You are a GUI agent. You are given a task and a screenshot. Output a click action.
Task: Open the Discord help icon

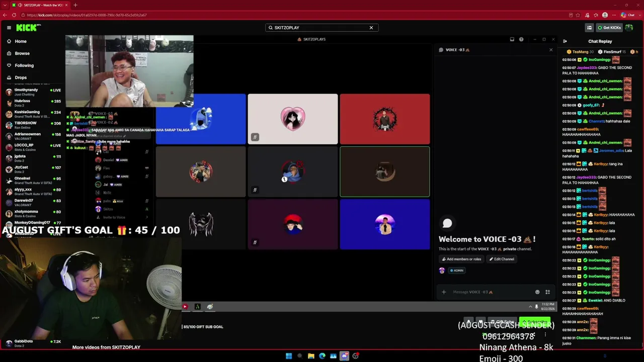point(521,39)
